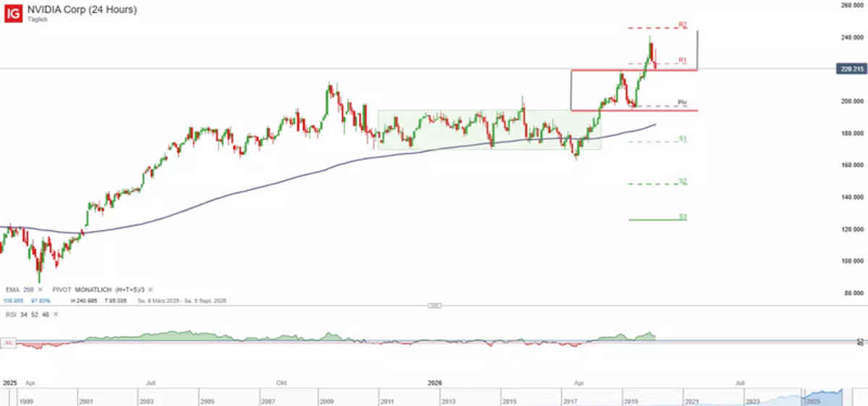Open RSI 34 52 48 settings
This screenshot has height=406, width=868.
point(27,314)
